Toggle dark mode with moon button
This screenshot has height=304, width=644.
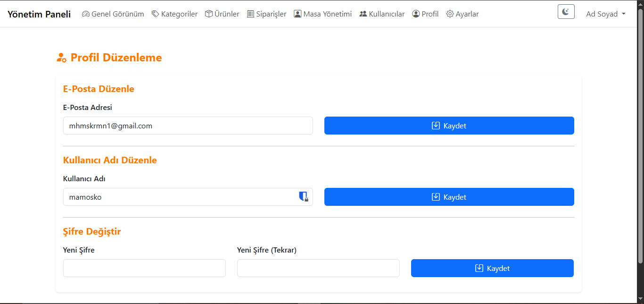(566, 12)
